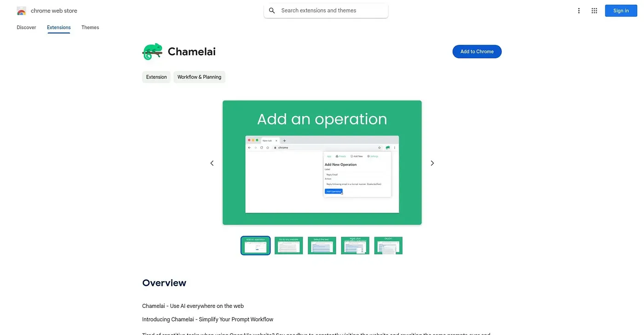Click the Chamelai chameleon logo
Viewport: 644px width, 335px height.
(x=152, y=51)
